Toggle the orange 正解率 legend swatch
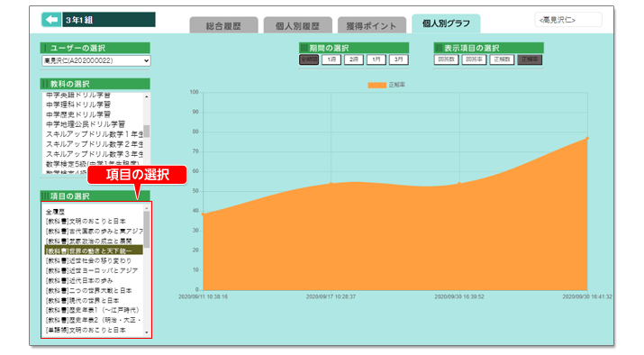This screenshot has height=355, width=644. [377, 85]
